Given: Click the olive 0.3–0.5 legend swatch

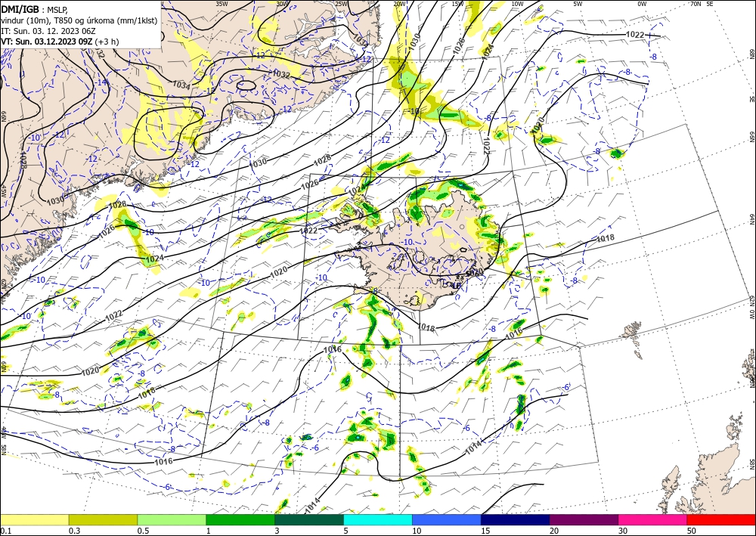Looking at the screenshot, I should 103,519.
